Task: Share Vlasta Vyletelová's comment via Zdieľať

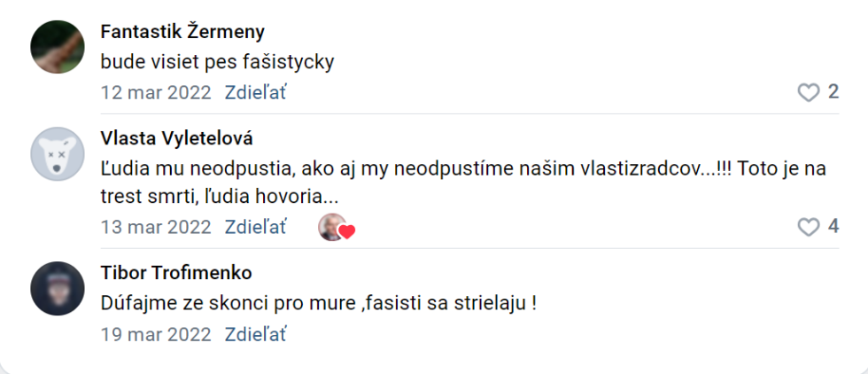Action: pyautogui.click(x=256, y=227)
